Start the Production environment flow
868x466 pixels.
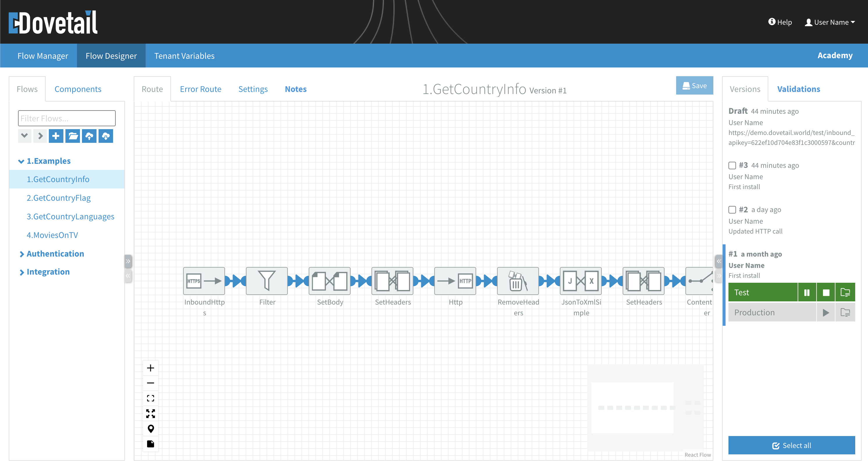(826, 313)
